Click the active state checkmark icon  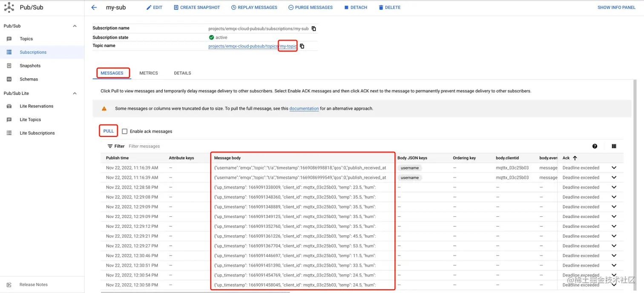point(211,37)
